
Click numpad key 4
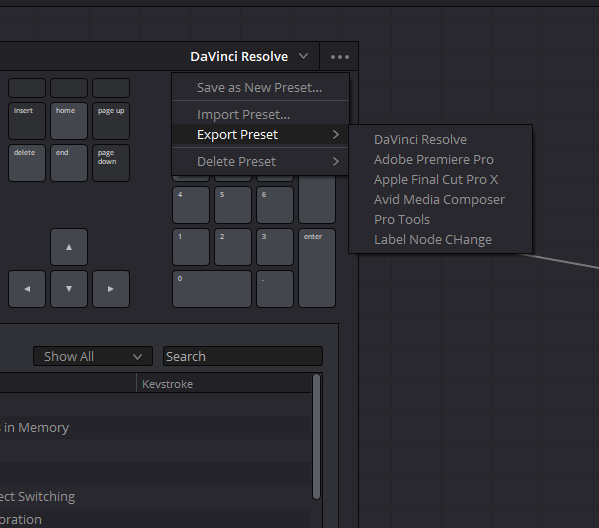[x=191, y=205]
